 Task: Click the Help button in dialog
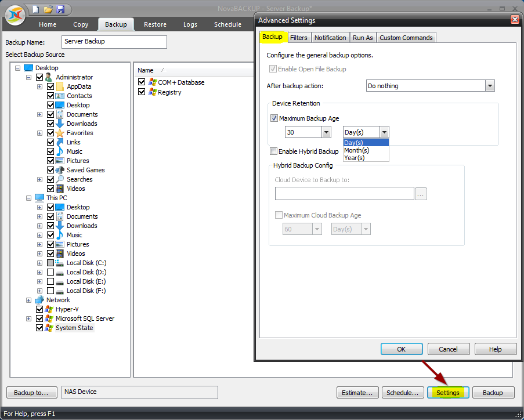pos(495,349)
